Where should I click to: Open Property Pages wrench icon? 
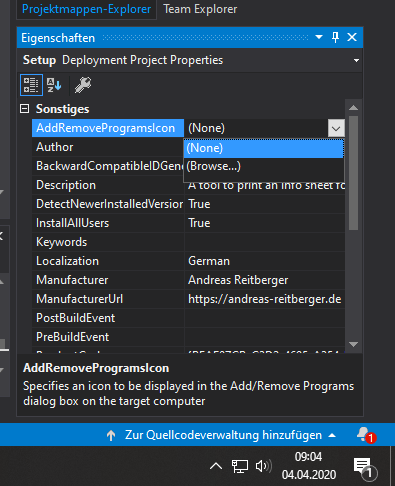click(x=83, y=85)
